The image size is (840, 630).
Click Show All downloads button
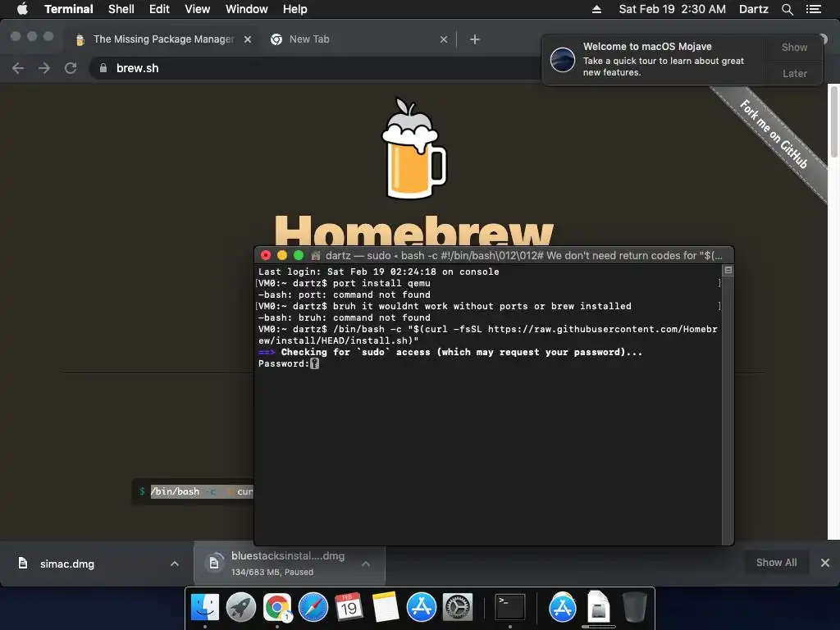pyautogui.click(x=776, y=563)
